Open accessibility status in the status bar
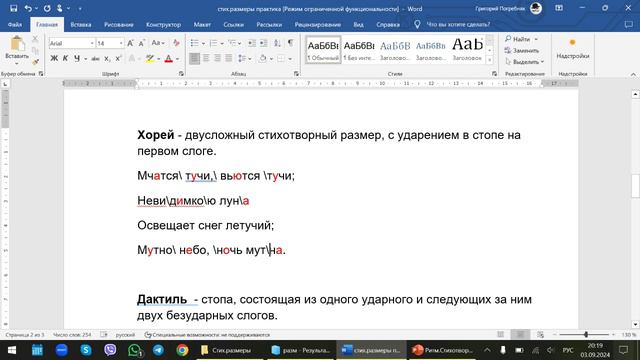The height and width of the screenshot is (360, 640). tap(207, 335)
